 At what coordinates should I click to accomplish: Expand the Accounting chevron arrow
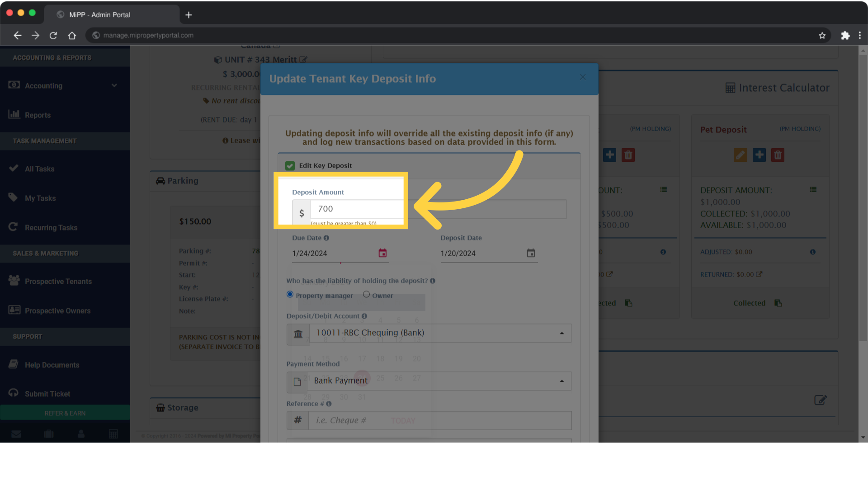pos(114,85)
